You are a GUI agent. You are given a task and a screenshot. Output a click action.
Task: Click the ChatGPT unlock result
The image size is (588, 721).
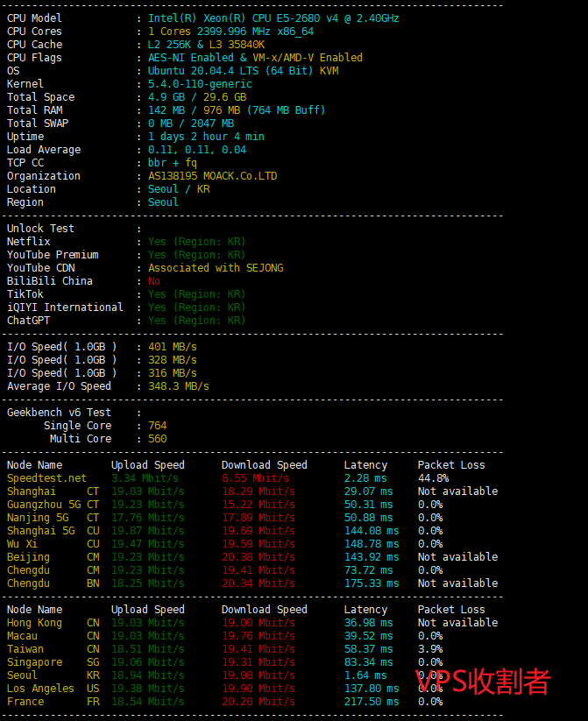(196, 321)
